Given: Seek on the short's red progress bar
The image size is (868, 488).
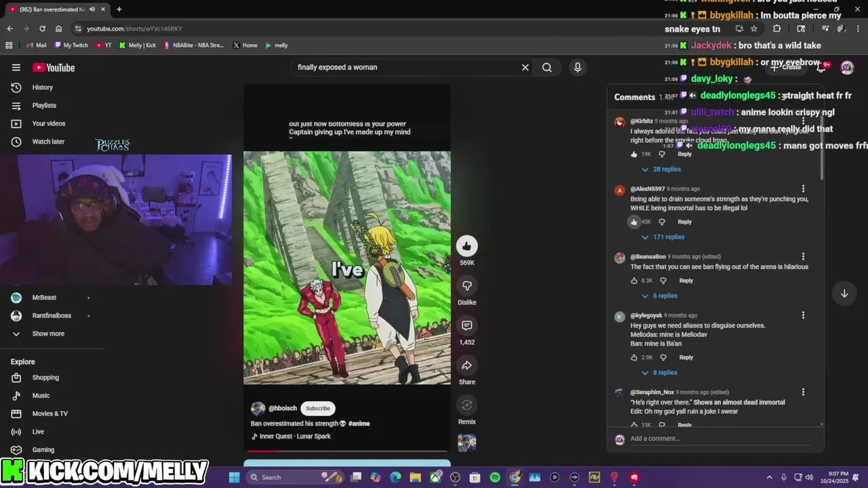Looking at the screenshot, I should coord(347,451).
